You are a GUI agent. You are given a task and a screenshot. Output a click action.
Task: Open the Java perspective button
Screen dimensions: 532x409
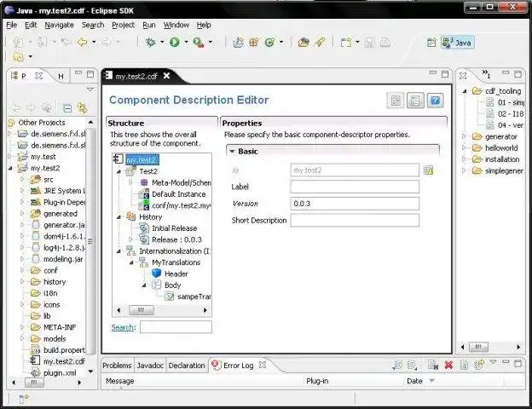pyautogui.click(x=458, y=43)
